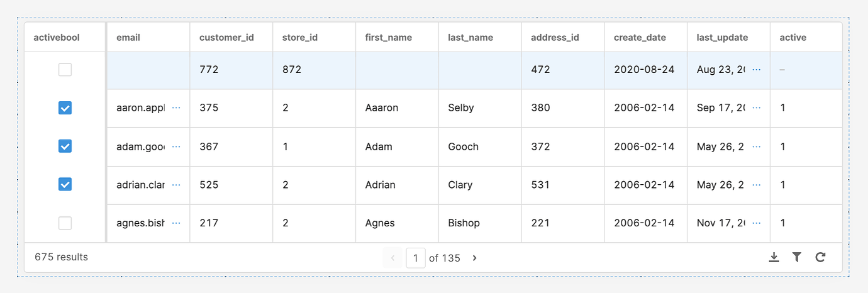Viewport: 868px width, 293px height.
Task: Expand the agnes.bish email ellipsis
Action: [176, 223]
